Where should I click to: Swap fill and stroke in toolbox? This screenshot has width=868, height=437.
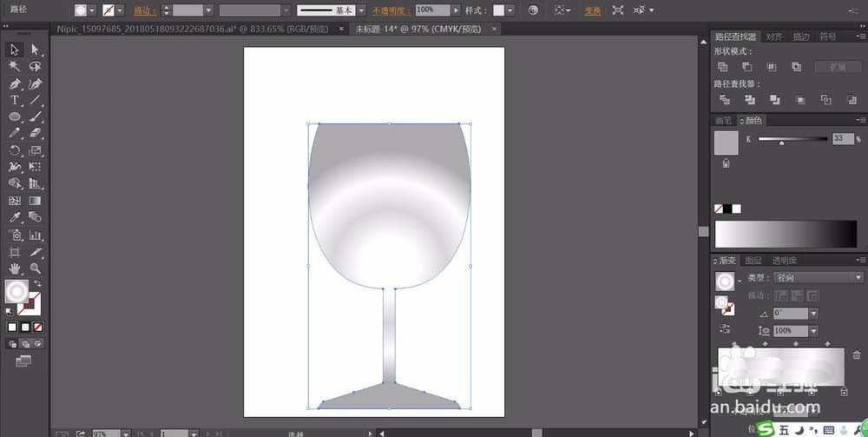37,285
